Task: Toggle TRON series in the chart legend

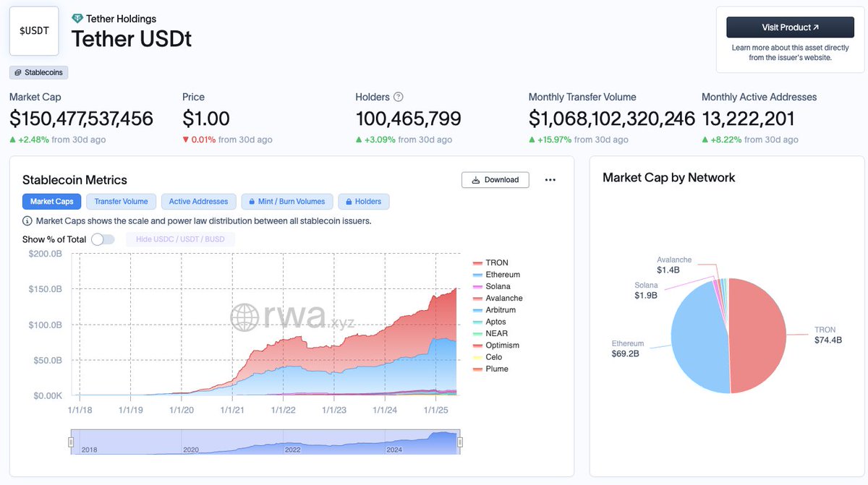Action: [x=490, y=263]
